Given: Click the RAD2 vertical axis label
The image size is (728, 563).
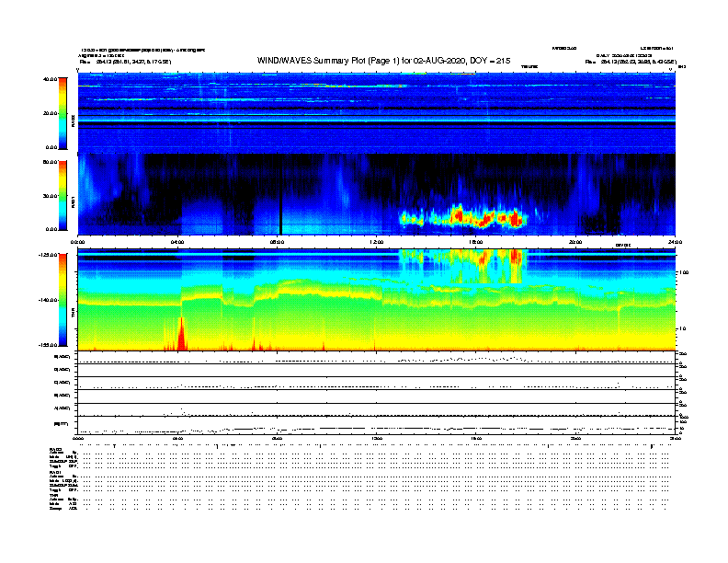Looking at the screenshot, I should pyautogui.click(x=73, y=121).
